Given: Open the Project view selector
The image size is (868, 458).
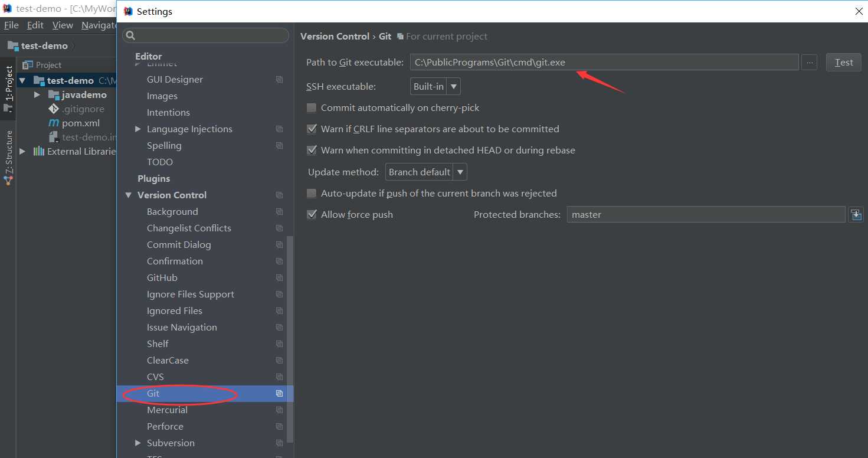Looking at the screenshot, I should 41,66.
